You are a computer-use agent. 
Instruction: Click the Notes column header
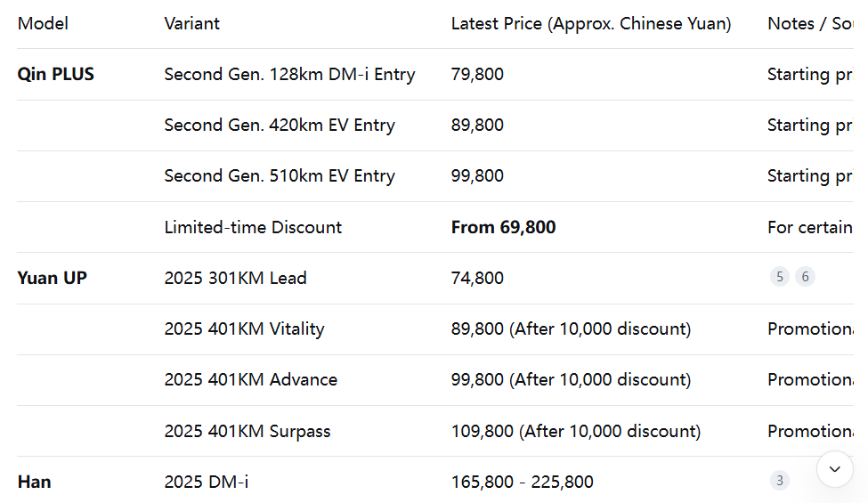(810, 24)
